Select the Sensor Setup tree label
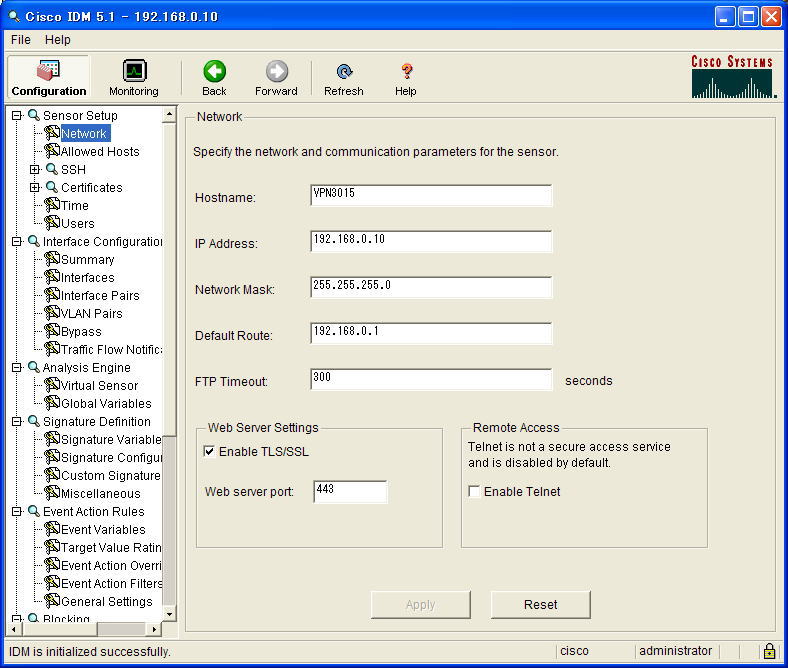The width and height of the screenshot is (788, 668). (x=80, y=116)
